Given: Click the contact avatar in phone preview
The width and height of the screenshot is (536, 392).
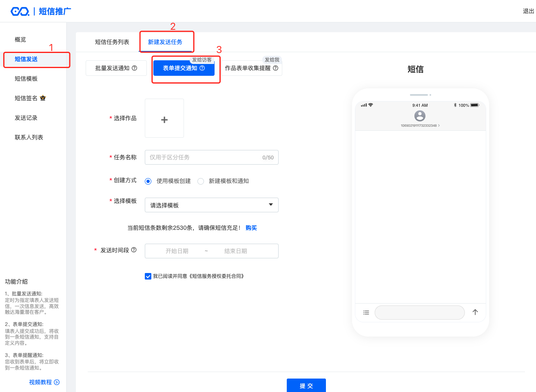Looking at the screenshot, I should click(x=419, y=116).
